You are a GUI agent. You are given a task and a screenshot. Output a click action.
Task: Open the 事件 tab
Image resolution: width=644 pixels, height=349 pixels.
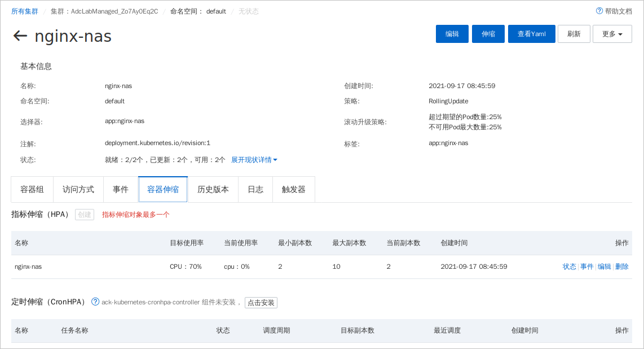pyautogui.click(x=121, y=190)
